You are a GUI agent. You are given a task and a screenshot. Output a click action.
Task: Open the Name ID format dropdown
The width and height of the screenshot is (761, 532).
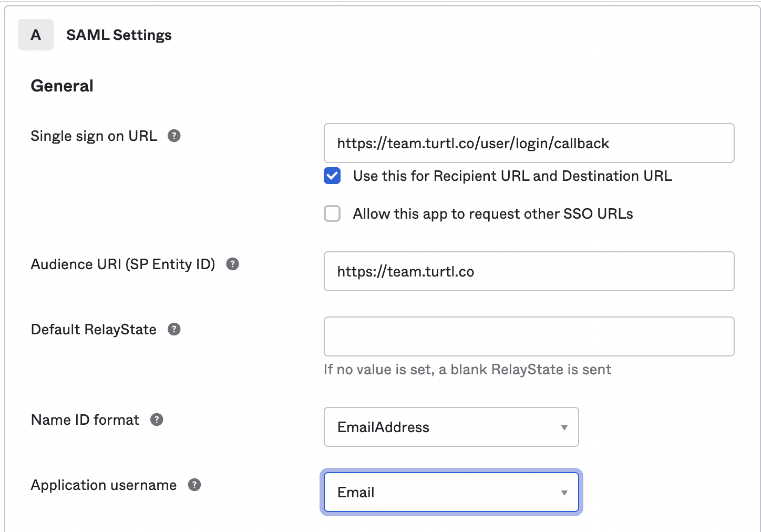(451, 427)
